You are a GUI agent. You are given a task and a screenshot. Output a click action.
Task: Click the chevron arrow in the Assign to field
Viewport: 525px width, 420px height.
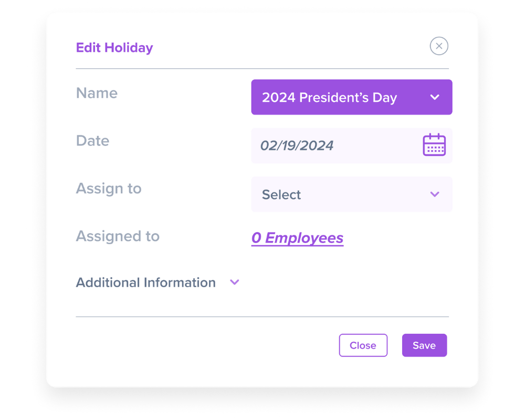click(x=434, y=194)
